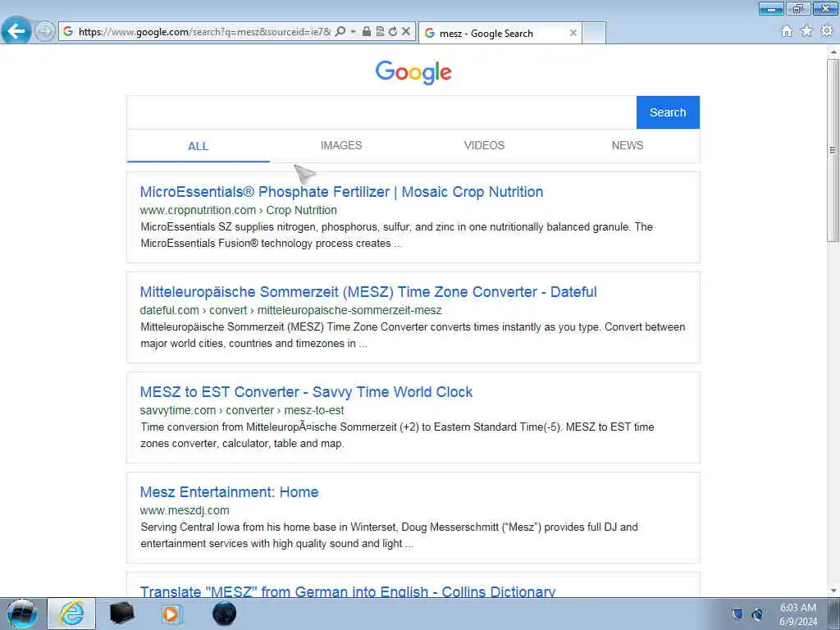Launch the media player taskbar icon
The width and height of the screenshot is (840, 630).
[x=171, y=614]
